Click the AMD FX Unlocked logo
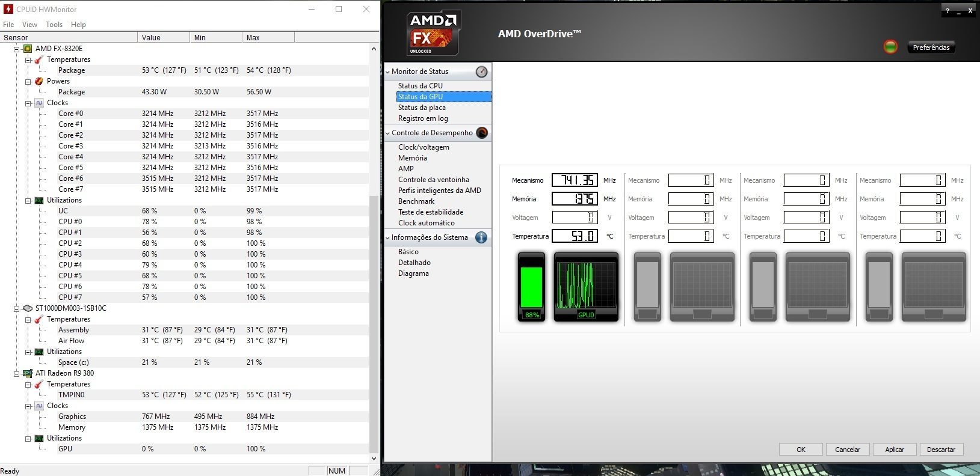The height and width of the screenshot is (476, 980). [x=433, y=33]
